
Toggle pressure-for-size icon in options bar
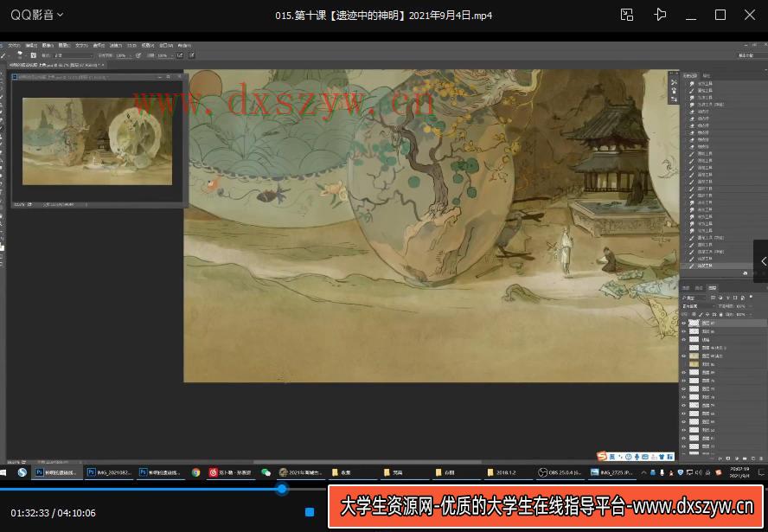point(191,55)
